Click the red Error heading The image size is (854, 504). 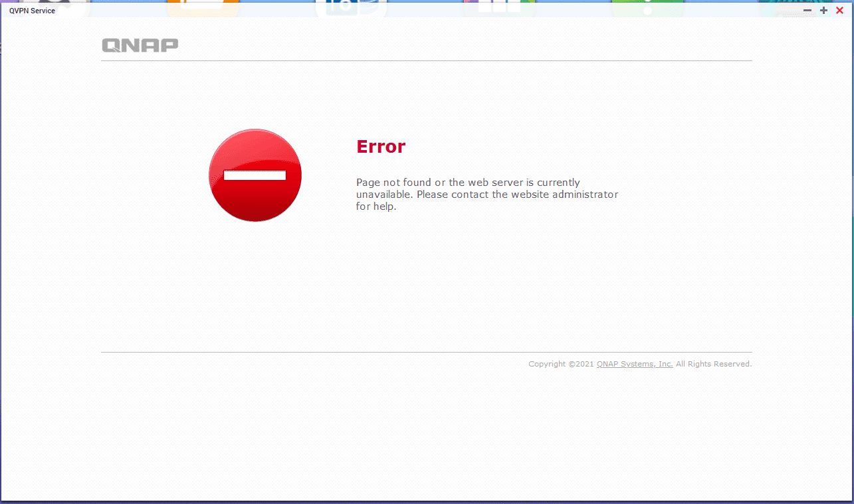coord(381,147)
